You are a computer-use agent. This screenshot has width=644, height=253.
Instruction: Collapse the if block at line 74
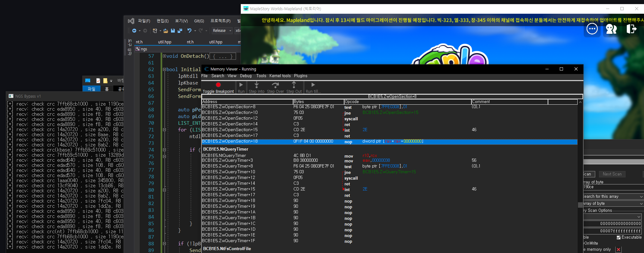164,150
